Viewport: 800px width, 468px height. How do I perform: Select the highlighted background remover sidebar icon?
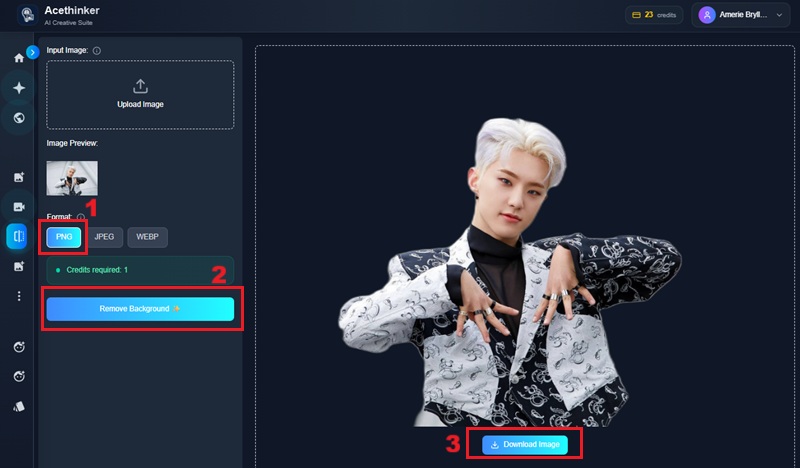pos(17,236)
